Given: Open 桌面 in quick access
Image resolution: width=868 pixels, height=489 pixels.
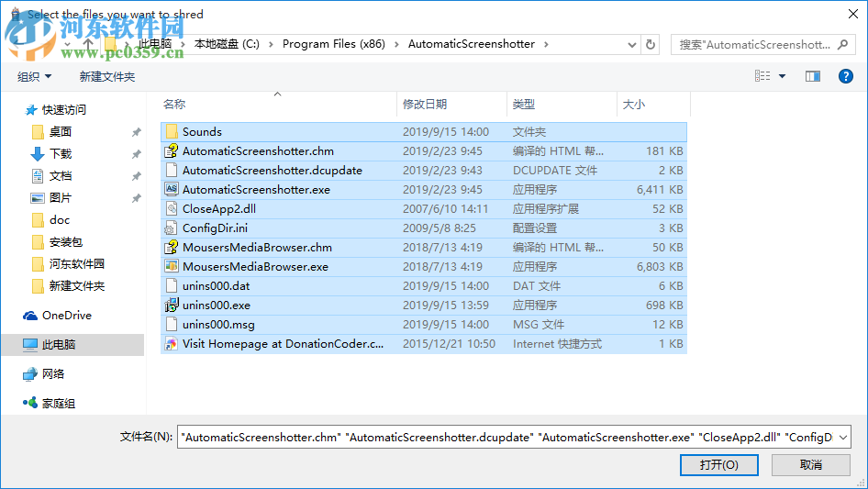Looking at the screenshot, I should tap(61, 132).
